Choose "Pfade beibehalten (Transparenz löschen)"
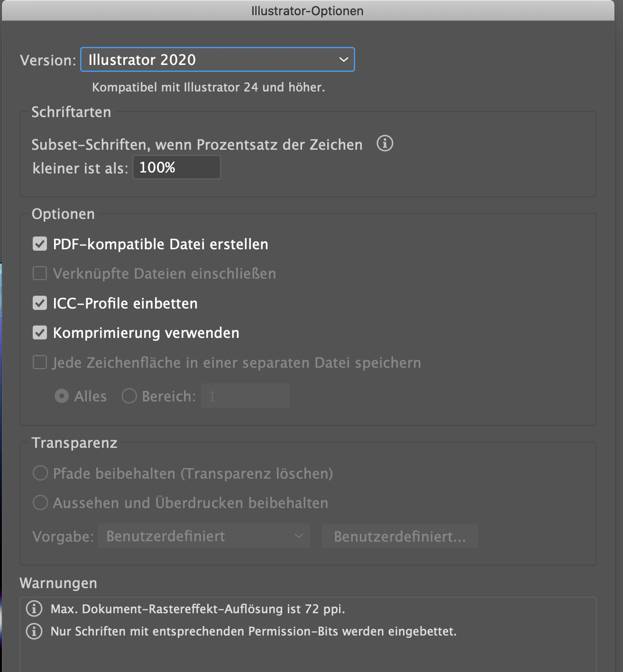This screenshot has width=623, height=672. [x=40, y=473]
